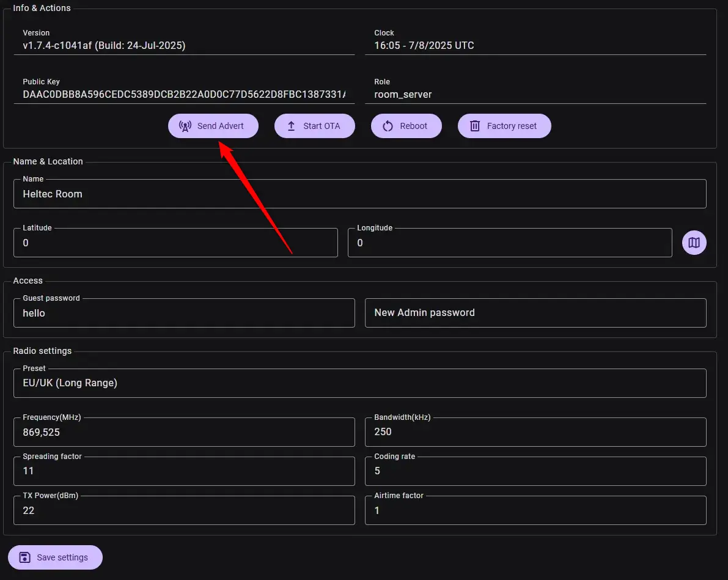Select the Bandwidth(kHz) input
Viewport: 728px width, 580px height.
point(535,432)
